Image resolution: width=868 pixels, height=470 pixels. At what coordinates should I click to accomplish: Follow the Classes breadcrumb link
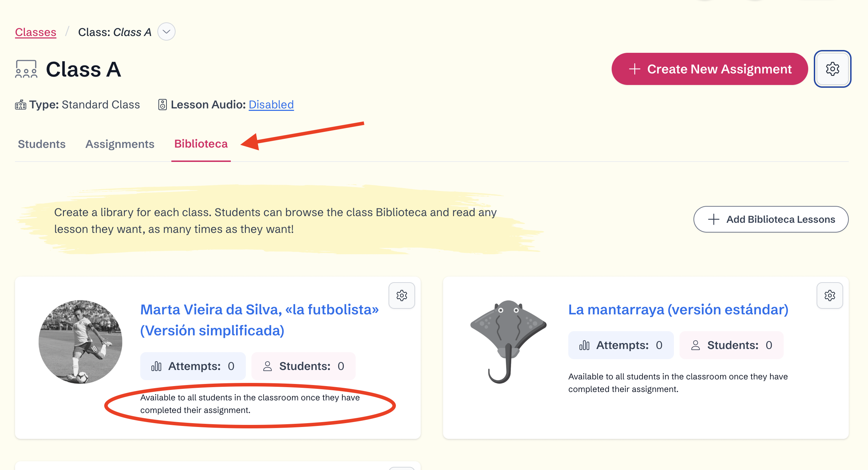click(x=36, y=32)
